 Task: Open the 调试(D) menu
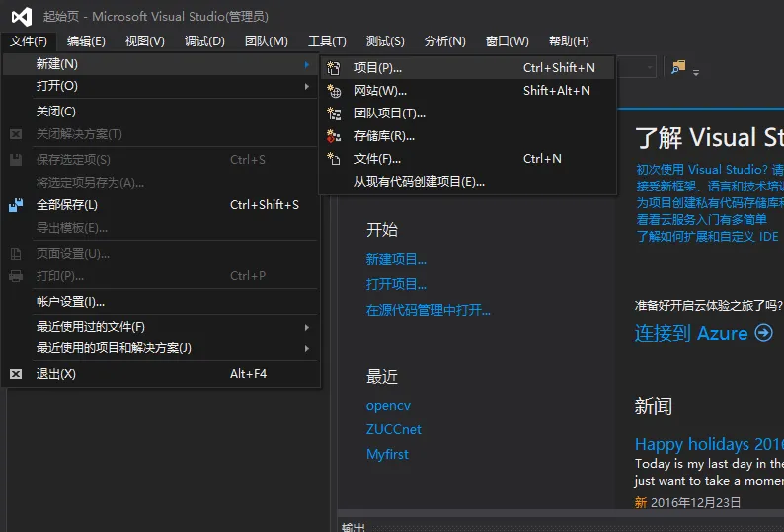point(204,41)
